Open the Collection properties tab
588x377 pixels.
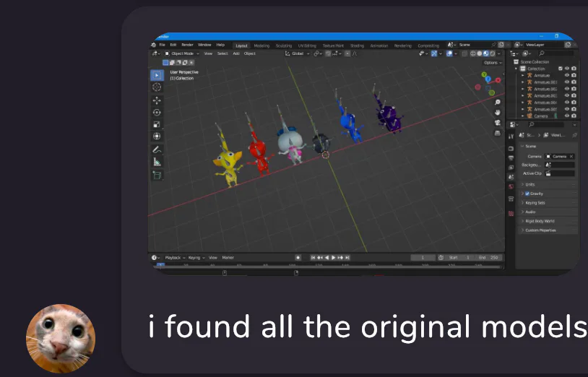[x=511, y=199]
